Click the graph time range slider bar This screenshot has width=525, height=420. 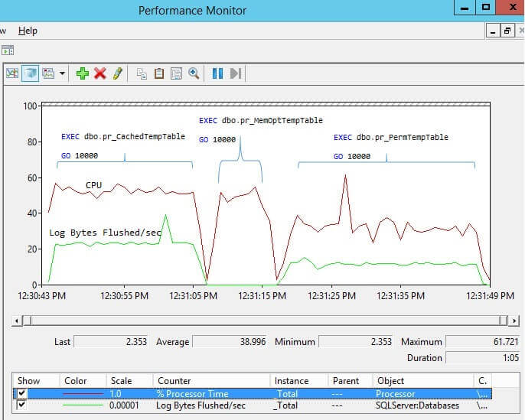pos(260,321)
